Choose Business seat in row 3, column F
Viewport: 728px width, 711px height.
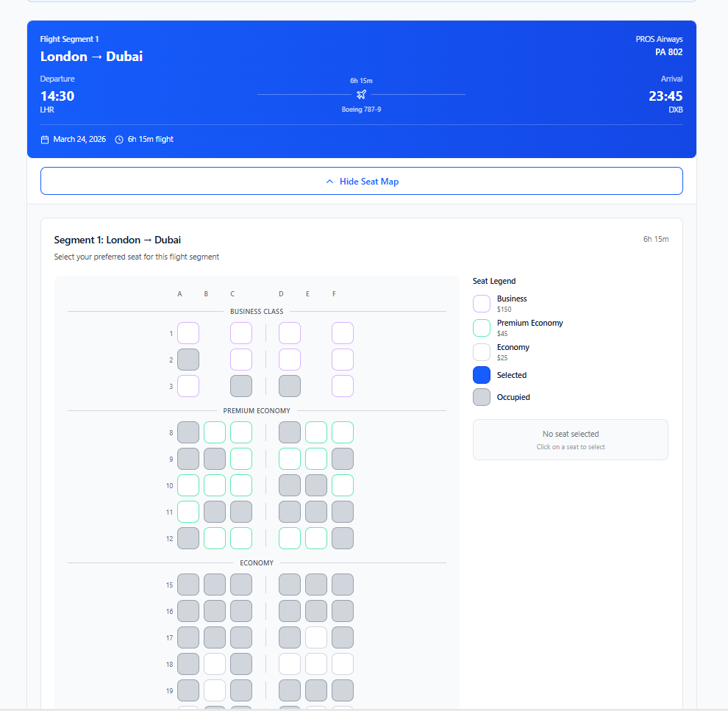[343, 386]
